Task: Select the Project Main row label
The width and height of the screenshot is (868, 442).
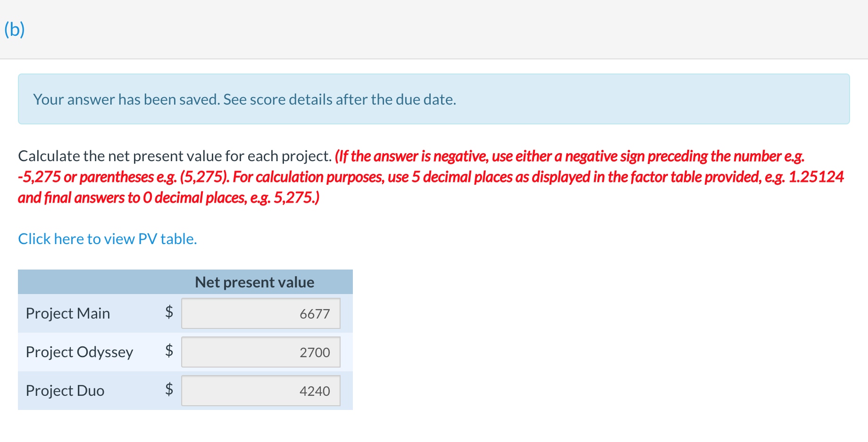Action: coord(67,313)
